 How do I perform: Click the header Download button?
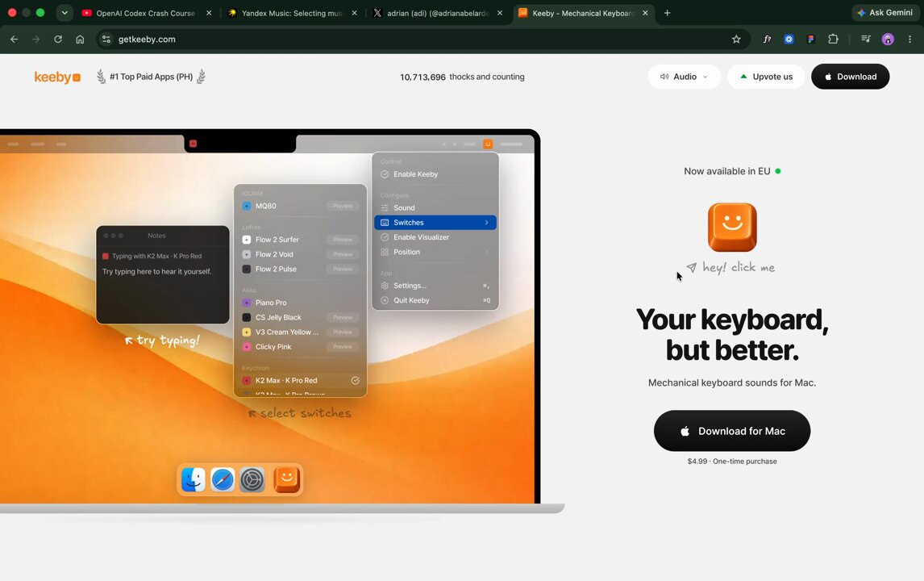click(851, 77)
